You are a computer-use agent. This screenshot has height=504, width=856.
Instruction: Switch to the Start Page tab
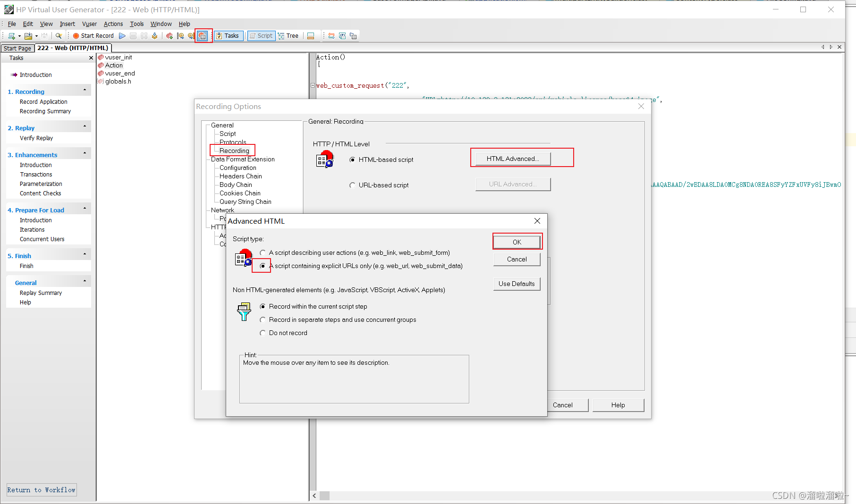pyautogui.click(x=17, y=48)
